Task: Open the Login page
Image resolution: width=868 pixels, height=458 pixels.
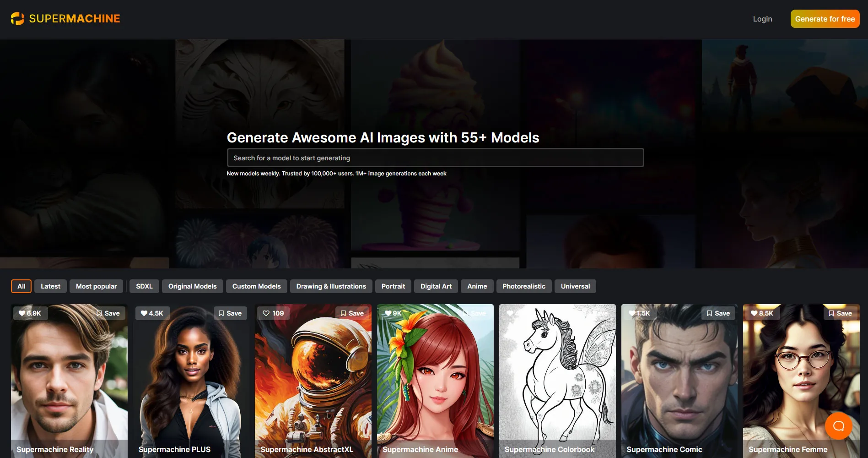Action: pyautogui.click(x=762, y=19)
